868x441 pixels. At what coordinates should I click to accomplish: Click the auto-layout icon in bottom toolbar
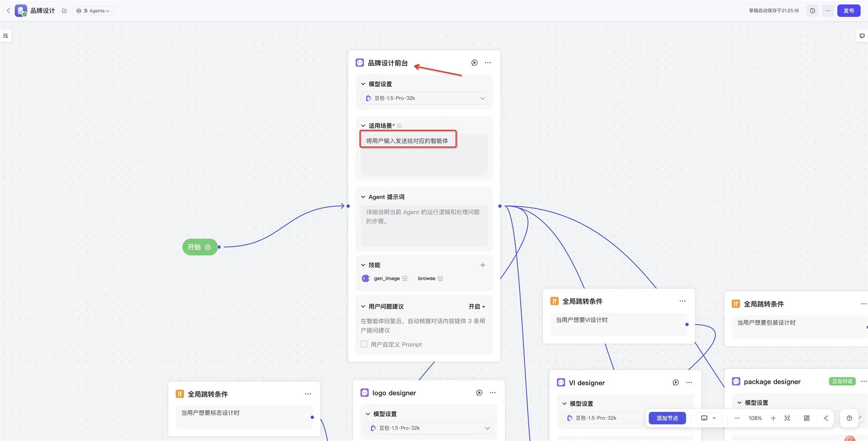807,418
